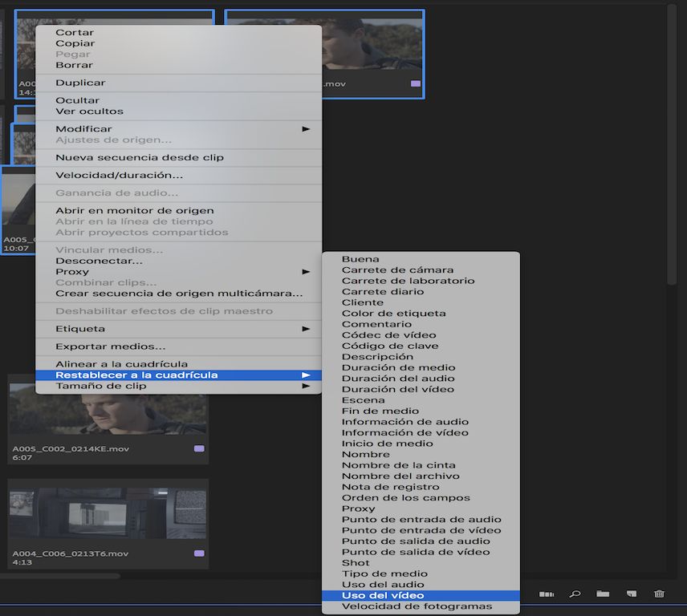Select the Automate to Sequence icon

(x=547, y=594)
